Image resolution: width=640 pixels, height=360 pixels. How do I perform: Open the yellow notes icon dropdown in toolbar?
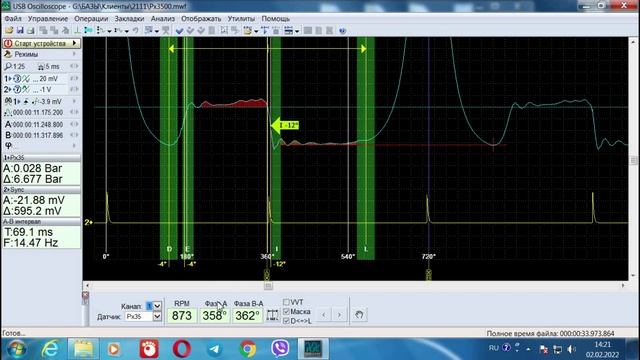256,31
